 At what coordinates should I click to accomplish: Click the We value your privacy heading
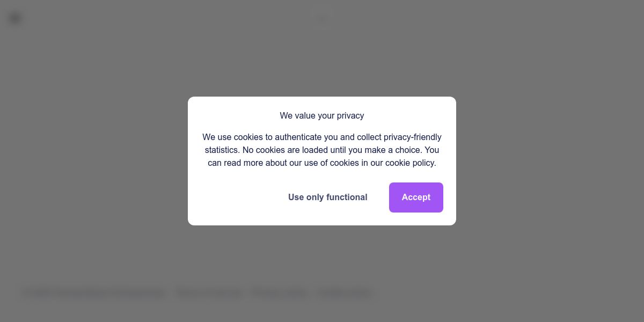321,116
